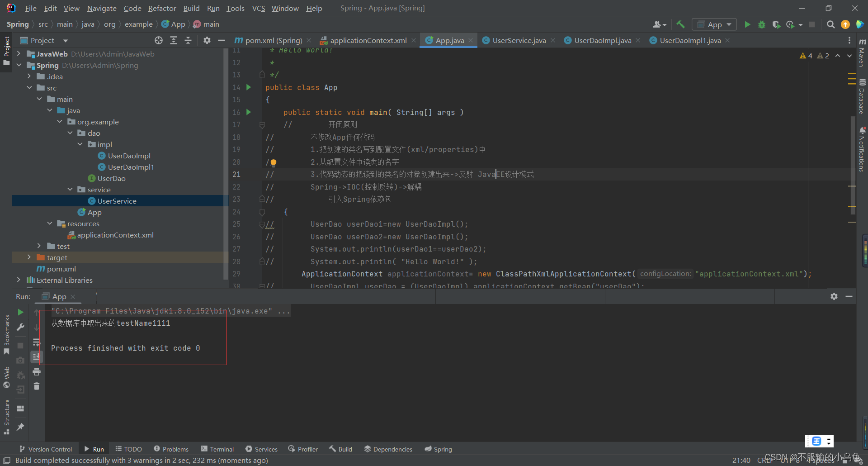Viewport: 868px width, 466px height.
Task: Toggle soft-wrap in Run console
Action: coord(37,342)
